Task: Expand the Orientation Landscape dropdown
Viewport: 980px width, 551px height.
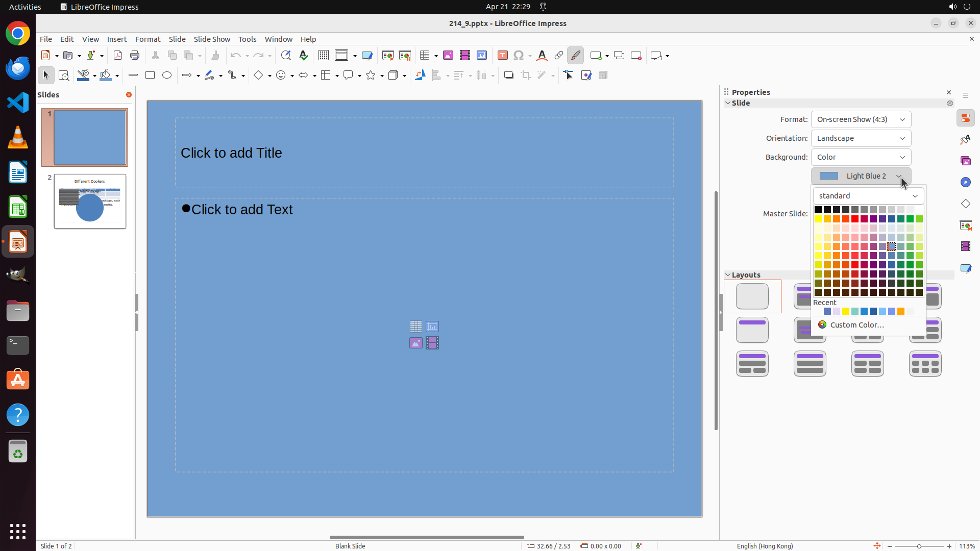Action: [861, 138]
